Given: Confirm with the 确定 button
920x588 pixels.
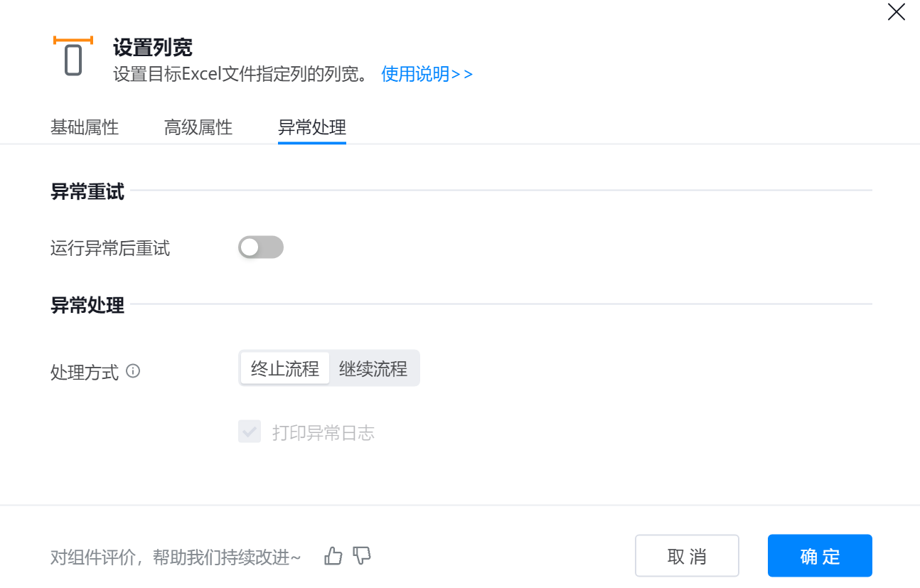Looking at the screenshot, I should [820, 556].
